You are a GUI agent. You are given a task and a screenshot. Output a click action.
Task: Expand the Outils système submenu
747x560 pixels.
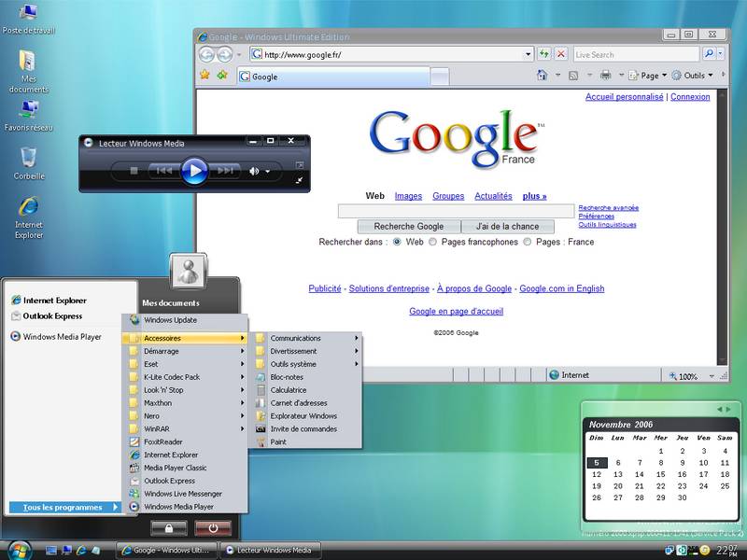tap(308, 364)
